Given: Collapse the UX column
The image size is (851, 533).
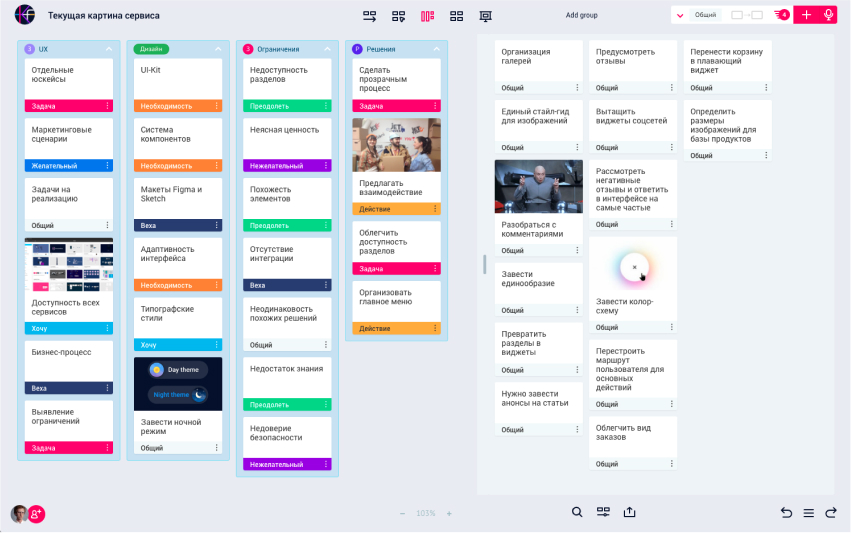Looking at the screenshot, I should click(109, 49).
